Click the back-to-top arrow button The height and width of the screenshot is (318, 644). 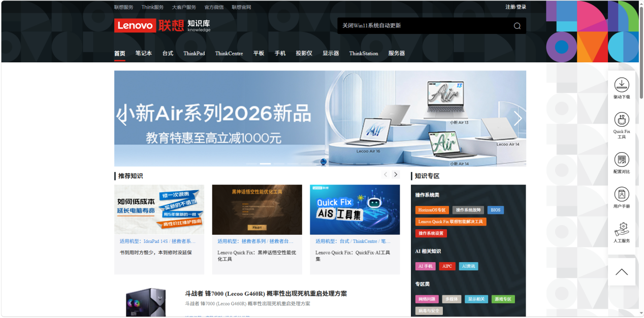(622, 272)
